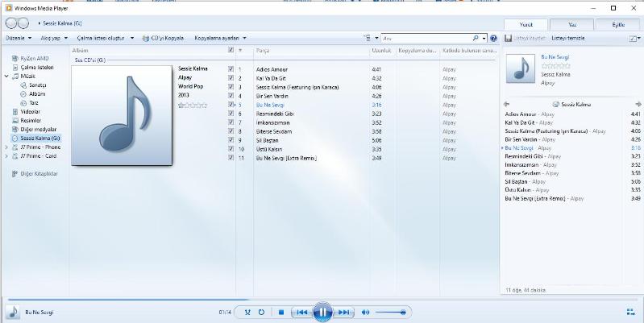The image size is (644, 323).
Task: Mute the sound with the speaker icon
Action: [366, 312]
